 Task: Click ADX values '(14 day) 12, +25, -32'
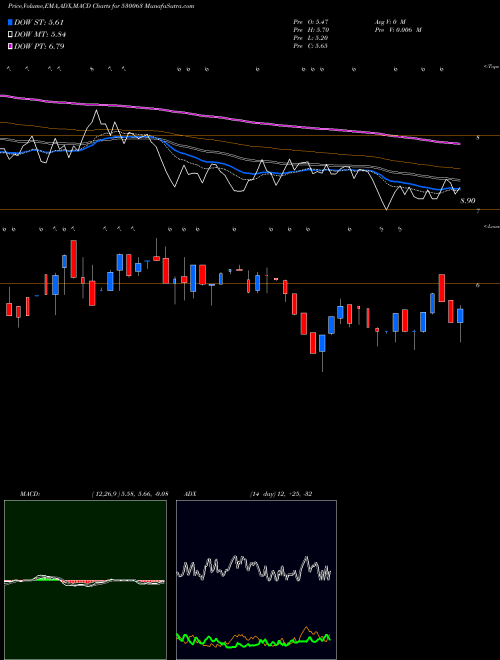click(x=281, y=494)
